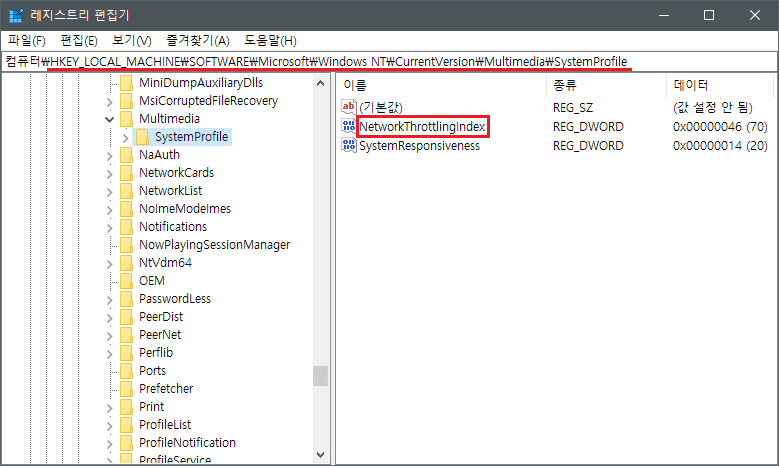Expand the NetworkCards tree node
This screenshot has width=779, height=466.
(110, 174)
